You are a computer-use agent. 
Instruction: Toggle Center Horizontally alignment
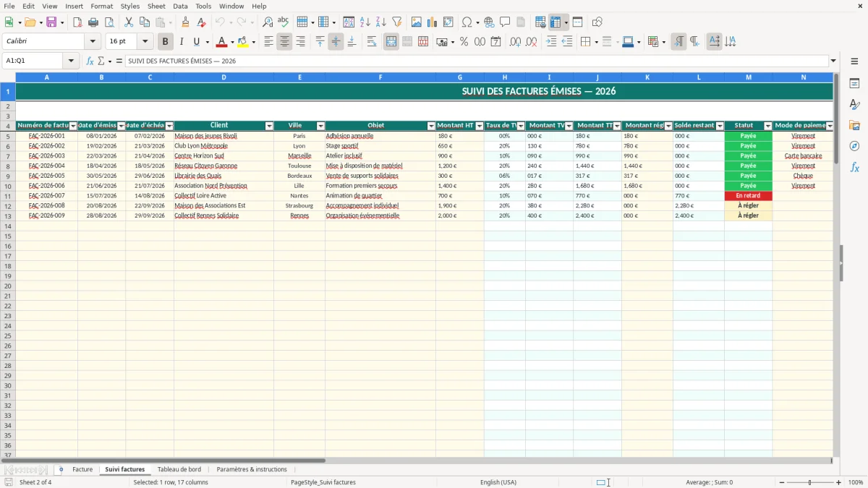point(284,42)
